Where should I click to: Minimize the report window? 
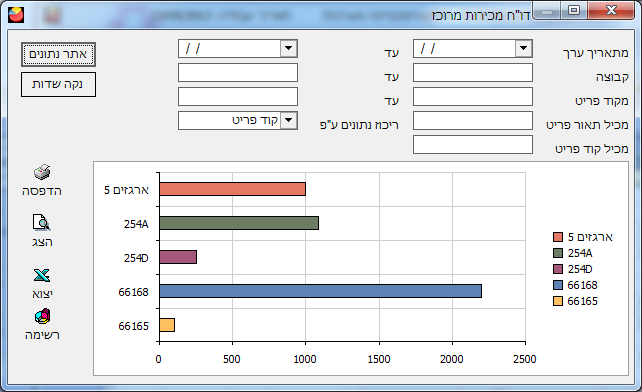click(547, 12)
